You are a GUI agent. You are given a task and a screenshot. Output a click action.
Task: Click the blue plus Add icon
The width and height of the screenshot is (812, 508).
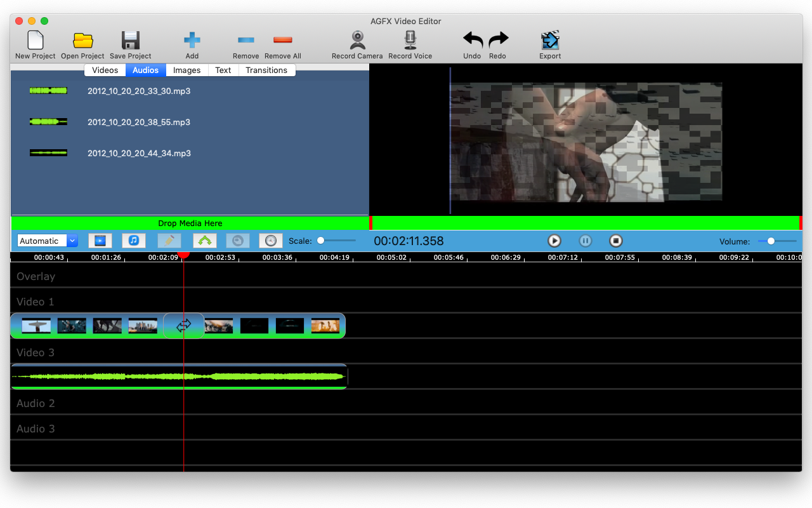tap(192, 40)
